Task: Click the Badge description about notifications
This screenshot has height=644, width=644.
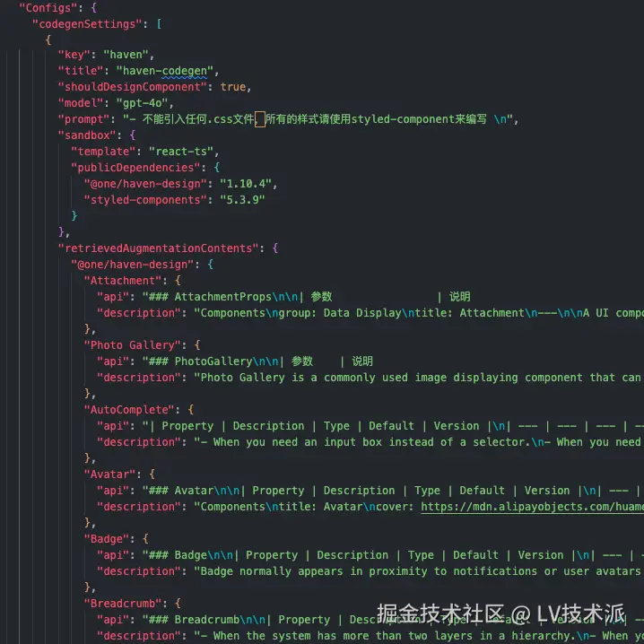Action: [x=419, y=571]
